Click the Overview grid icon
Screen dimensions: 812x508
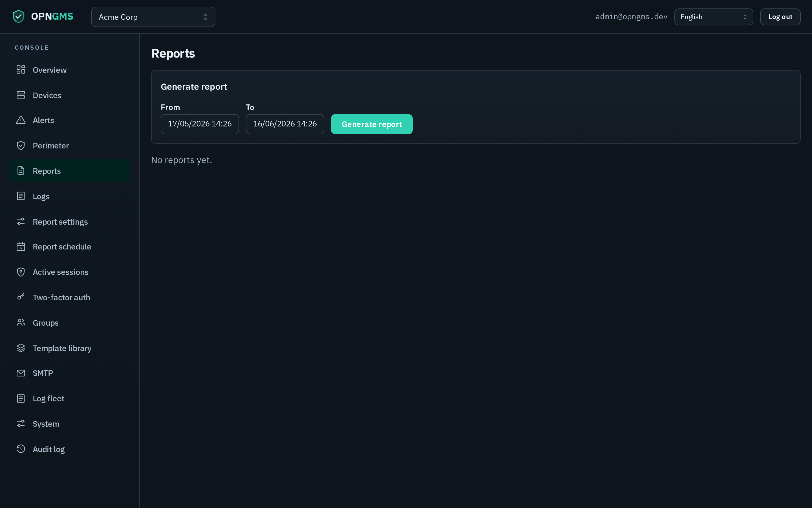point(21,69)
